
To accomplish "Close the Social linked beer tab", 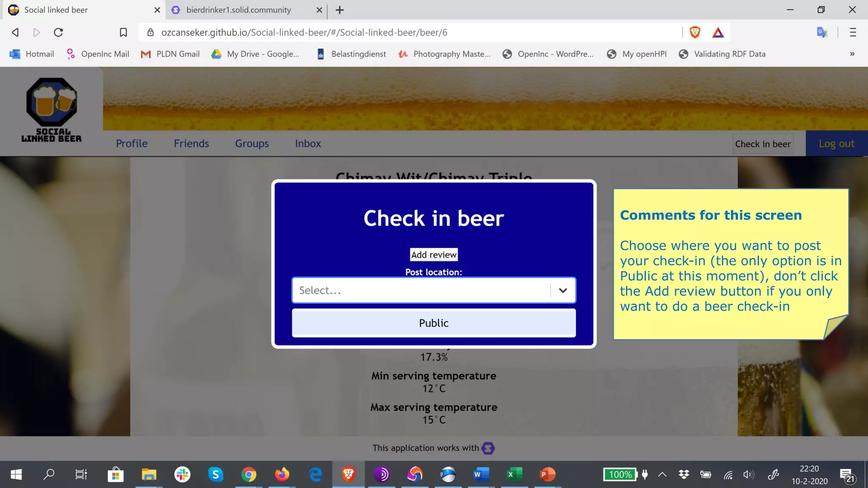I will point(157,10).
